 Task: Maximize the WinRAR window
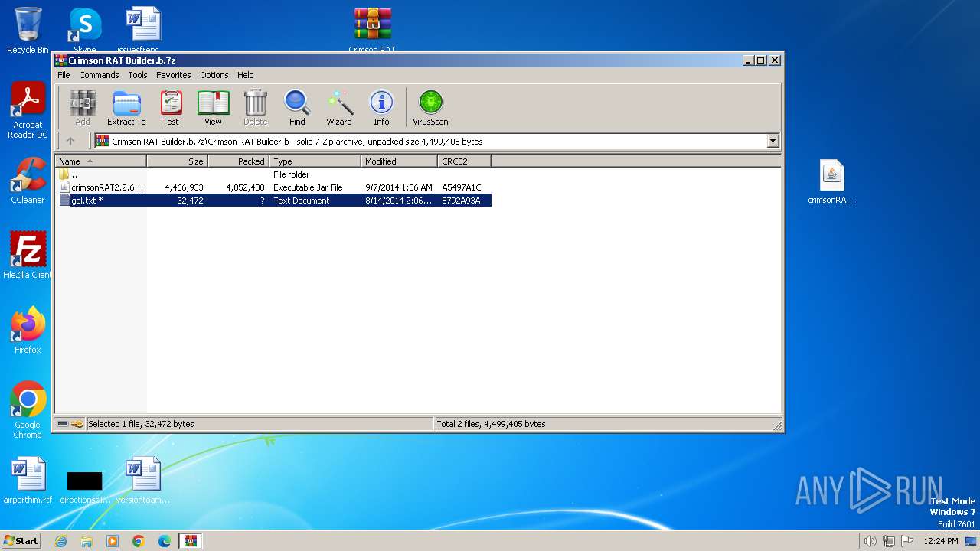(760, 60)
